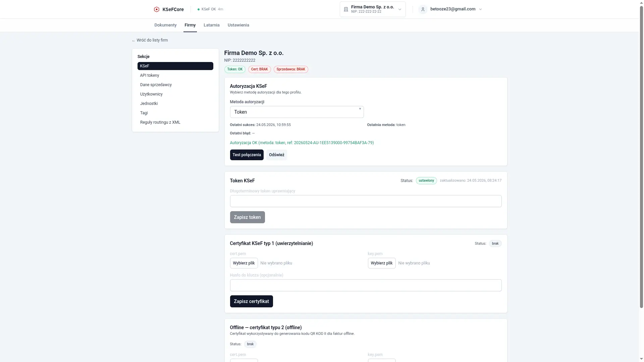
Task: Click Wróć do listy firm link
Action: [x=150, y=40]
